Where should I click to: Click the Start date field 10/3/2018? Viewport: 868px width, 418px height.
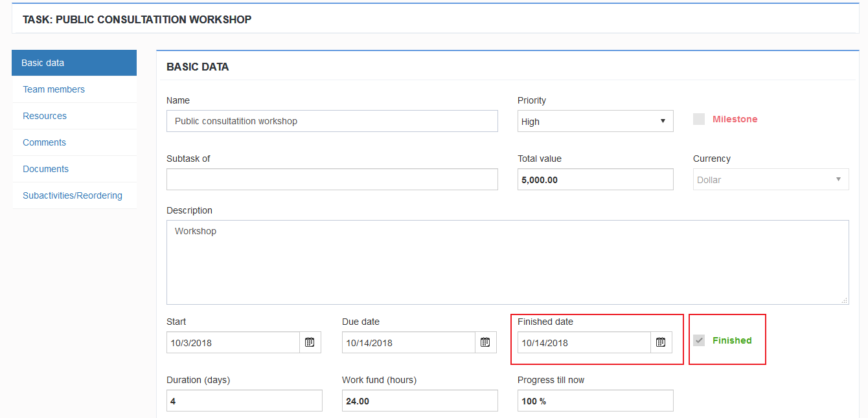(233, 342)
